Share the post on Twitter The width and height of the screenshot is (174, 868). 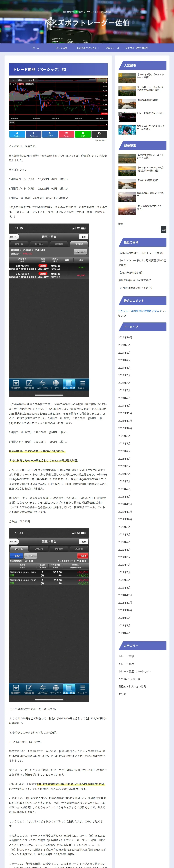pyautogui.click(x=17, y=134)
